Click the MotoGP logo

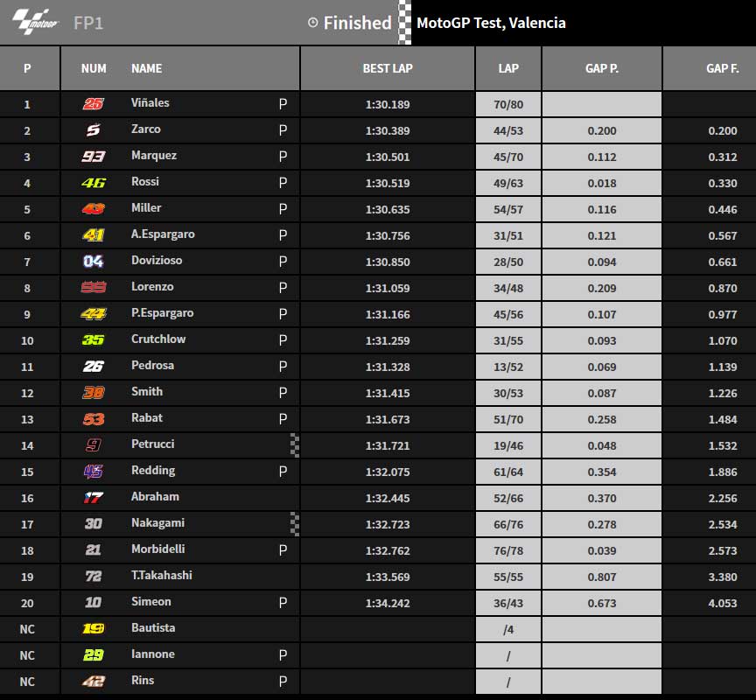coord(35,22)
